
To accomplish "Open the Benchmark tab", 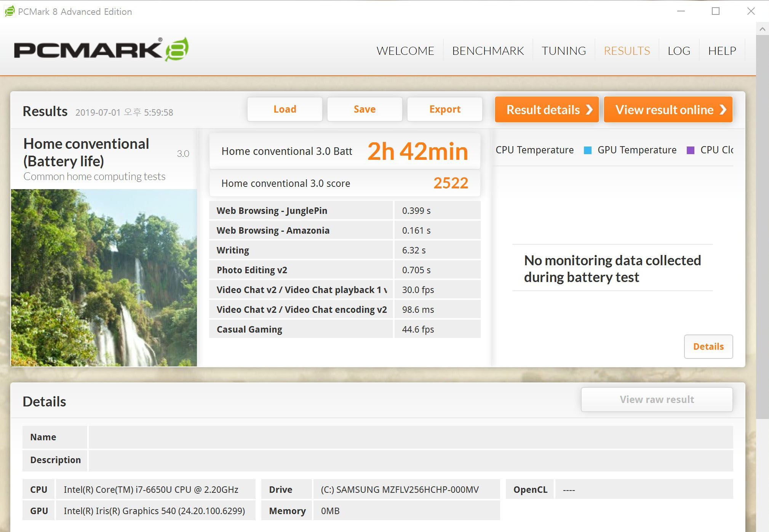I will coord(488,51).
